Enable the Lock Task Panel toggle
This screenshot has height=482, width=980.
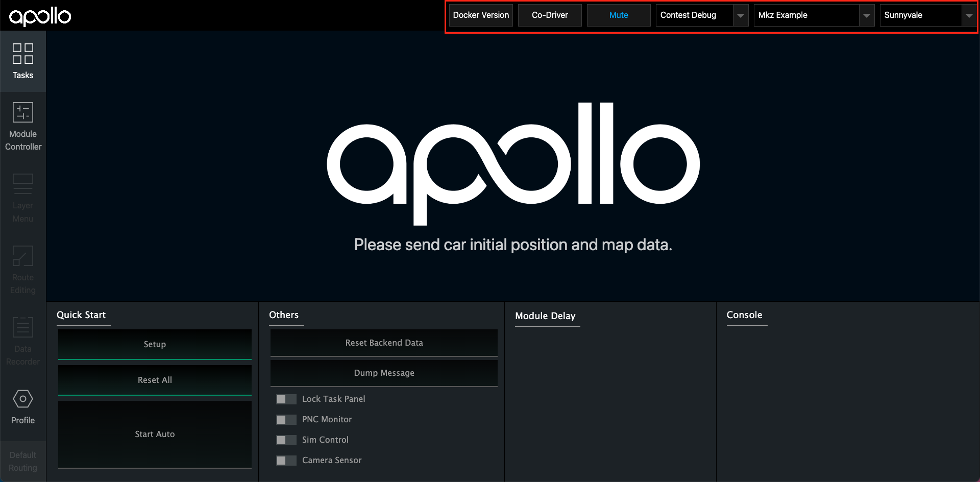tap(286, 399)
